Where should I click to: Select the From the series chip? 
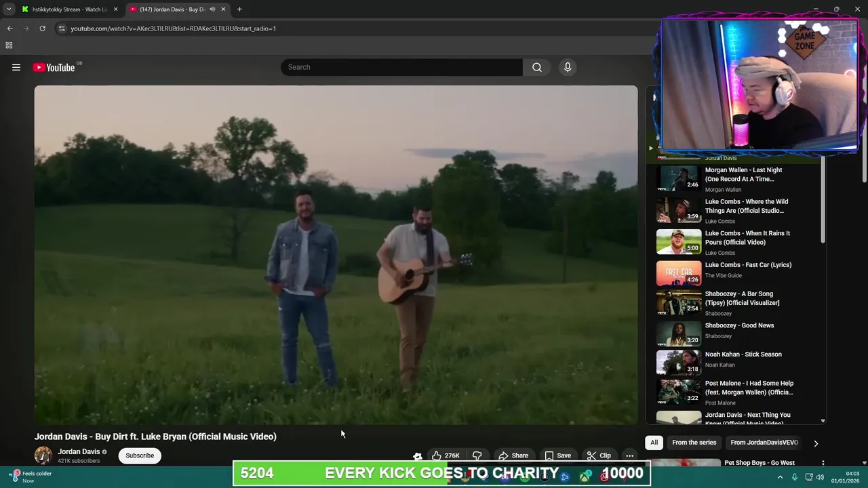pos(694,443)
